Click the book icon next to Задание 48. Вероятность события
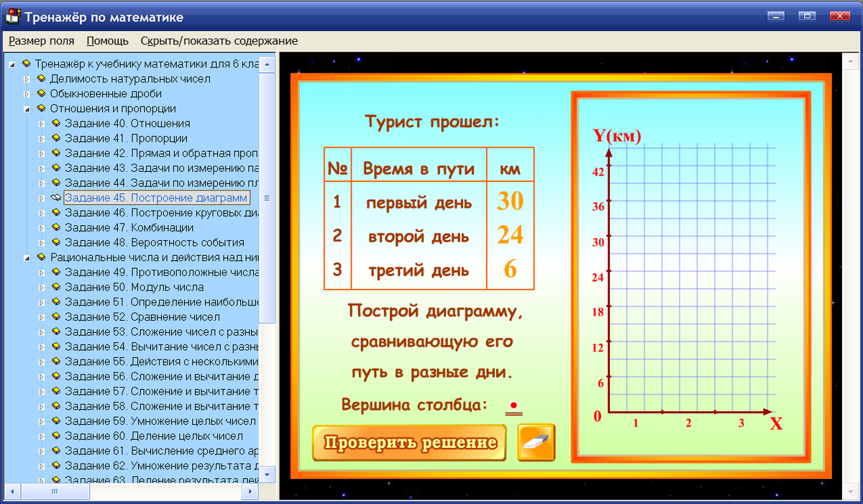Image resolution: width=863 pixels, height=504 pixels. (56, 242)
